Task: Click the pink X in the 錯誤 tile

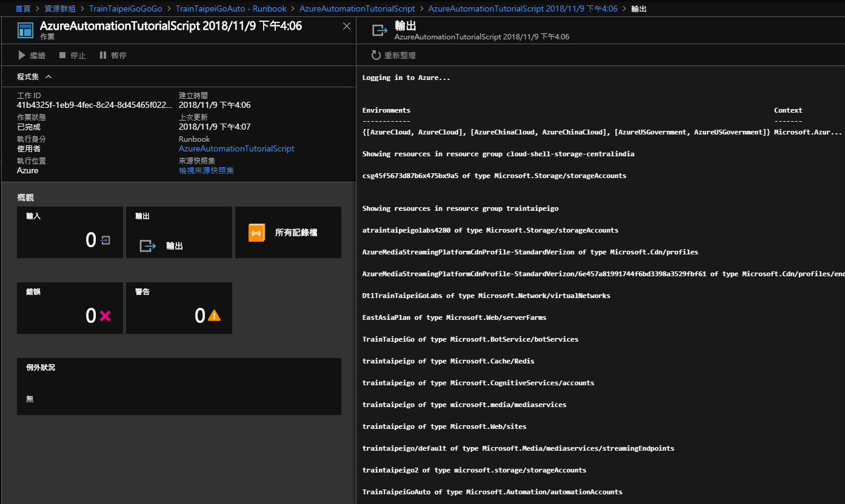Action: click(105, 316)
